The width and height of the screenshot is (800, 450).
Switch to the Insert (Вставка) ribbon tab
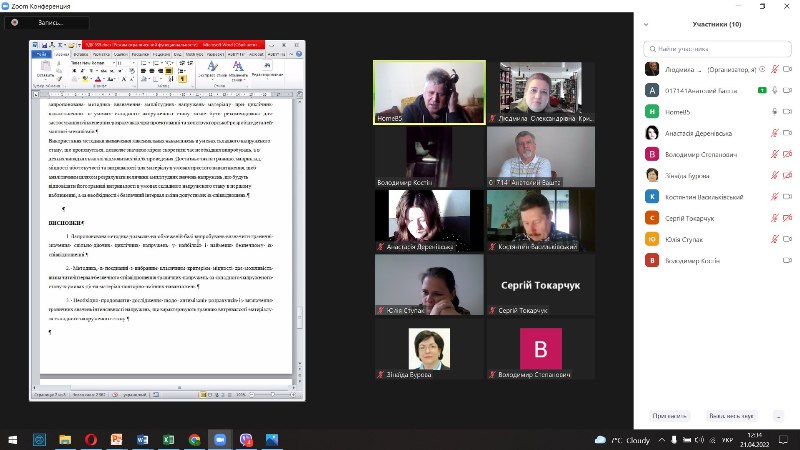[x=81, y=54]
